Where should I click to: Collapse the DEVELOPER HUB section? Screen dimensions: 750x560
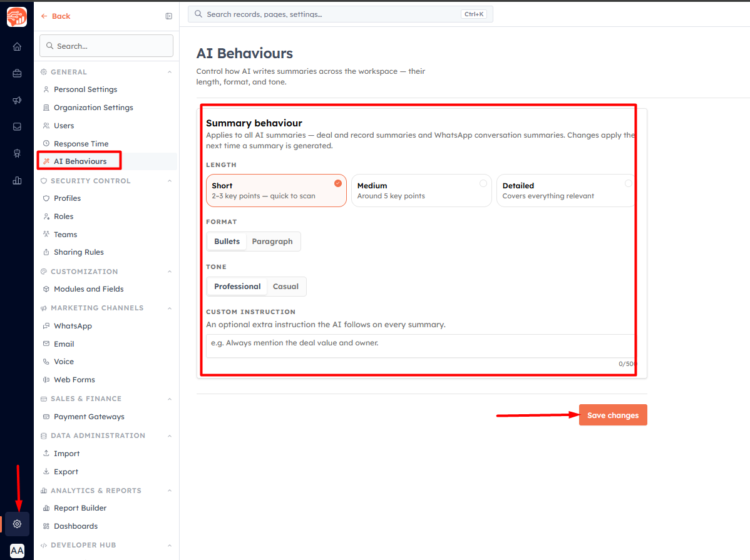(170, 545)
